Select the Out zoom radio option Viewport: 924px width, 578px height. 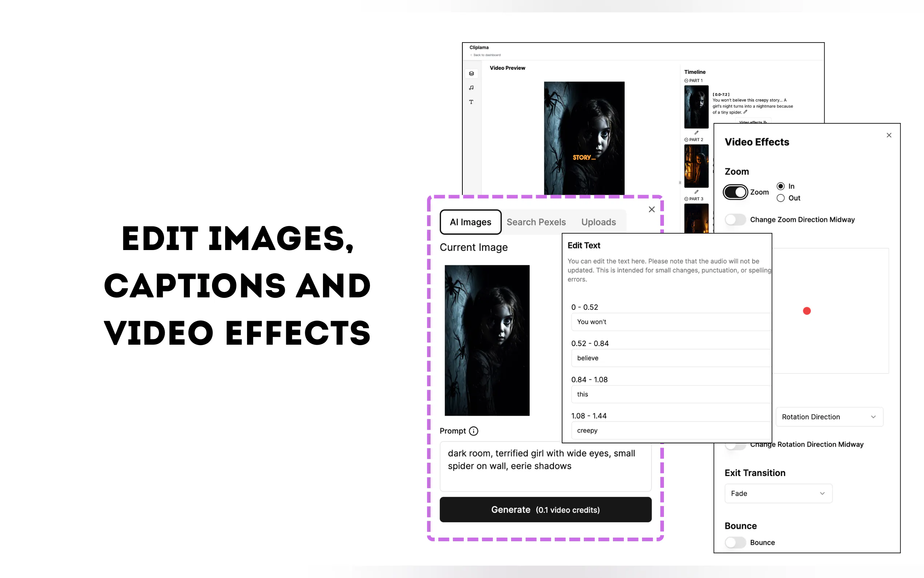[x=781, y=198]
